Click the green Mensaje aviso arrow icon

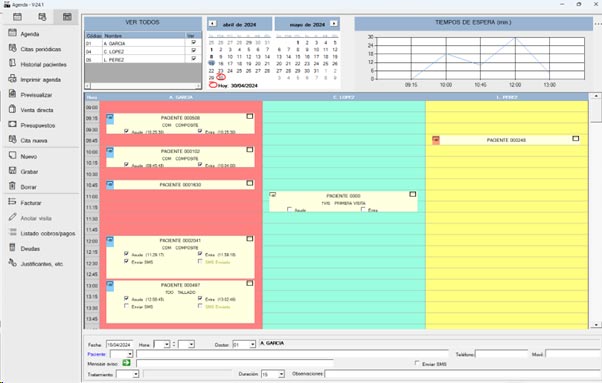point(126,363)
